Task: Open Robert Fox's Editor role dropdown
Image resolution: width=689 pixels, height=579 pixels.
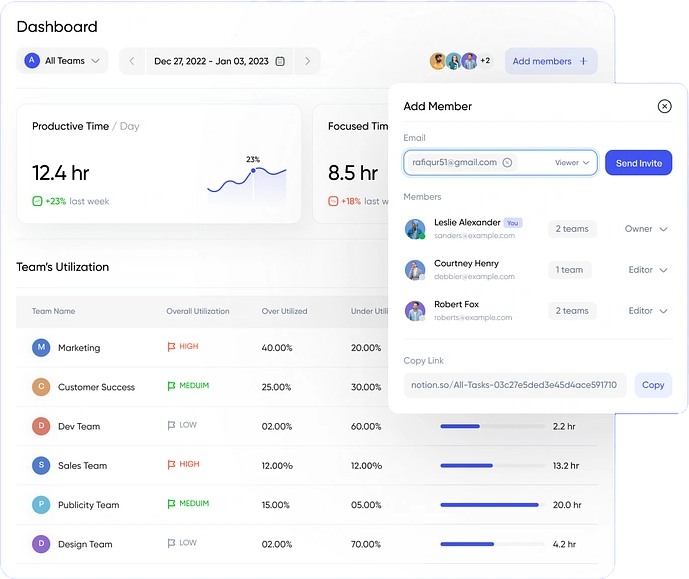Action: coord(647,311)
